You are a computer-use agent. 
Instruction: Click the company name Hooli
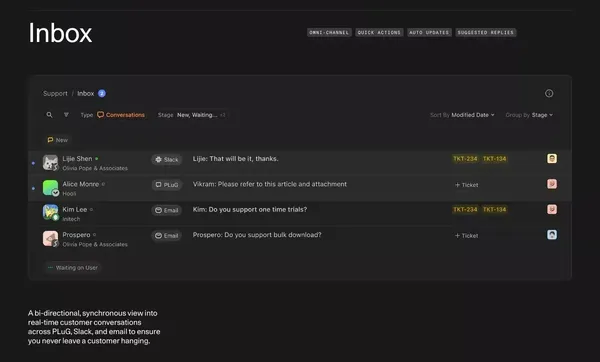(x=69, y=194)
